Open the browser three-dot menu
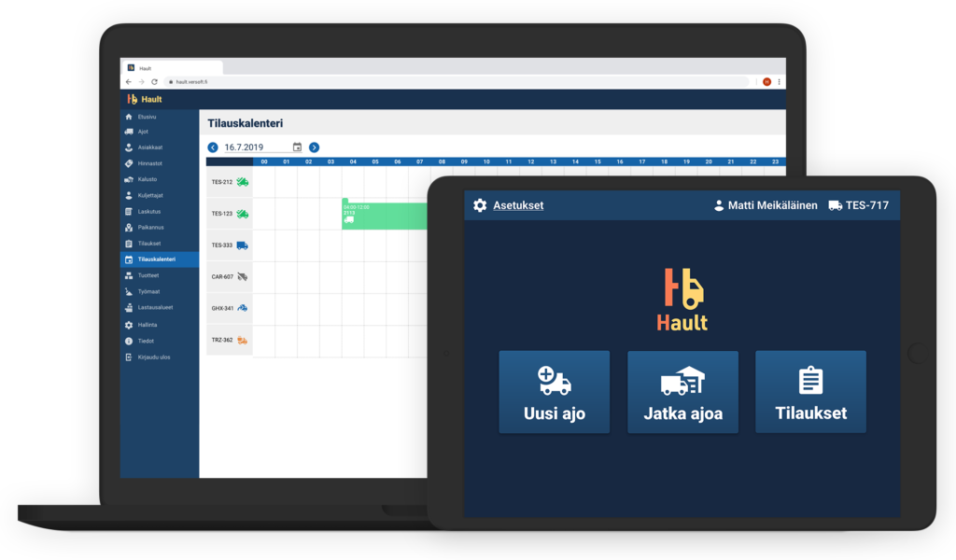Image resolution: width=956 pixels, height=560 pixels. coord(779,81)
